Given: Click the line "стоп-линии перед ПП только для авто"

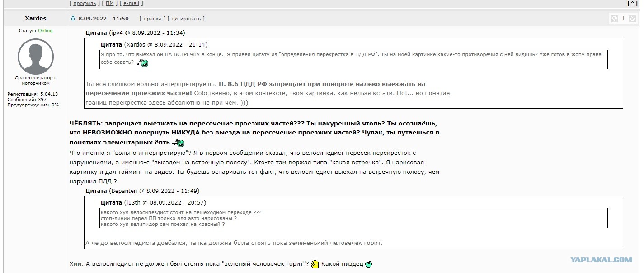Looking at the screenshot, I should pos(169,219).
